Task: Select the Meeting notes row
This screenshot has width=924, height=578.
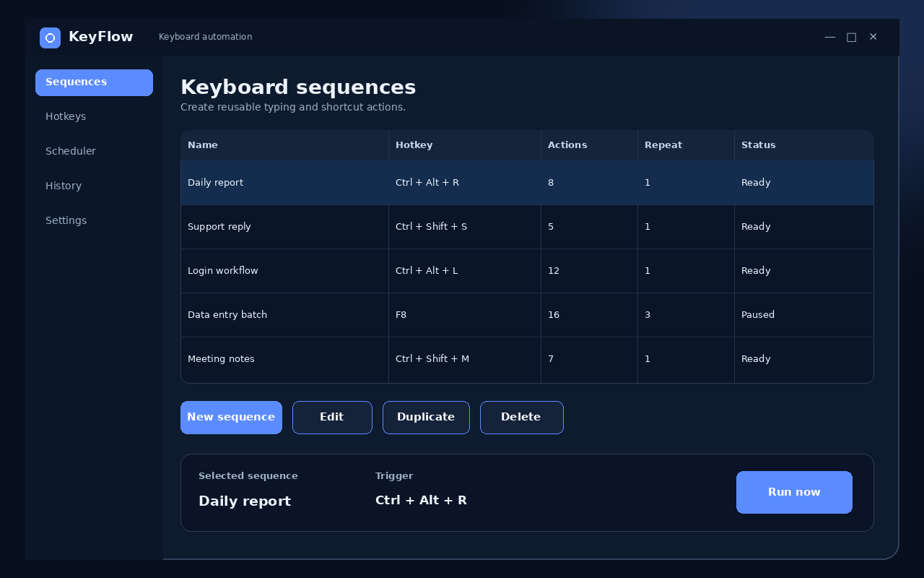Action: point(527,359)
